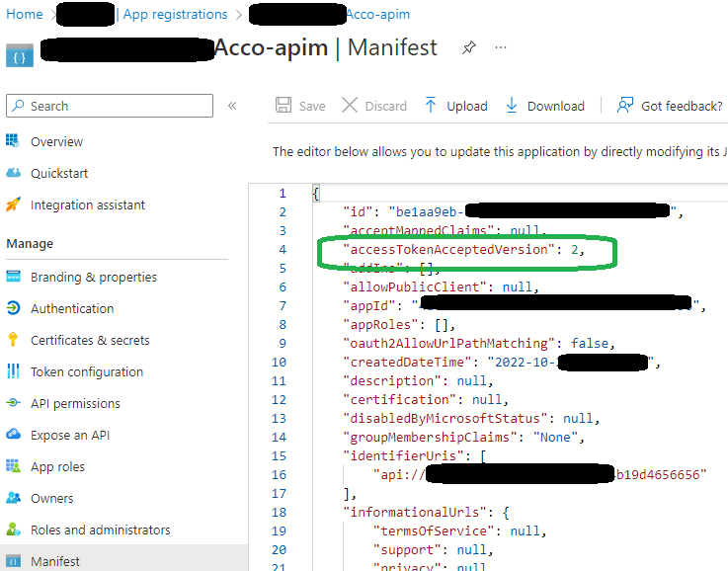Click the Upload arrow icon

(431, 105)
